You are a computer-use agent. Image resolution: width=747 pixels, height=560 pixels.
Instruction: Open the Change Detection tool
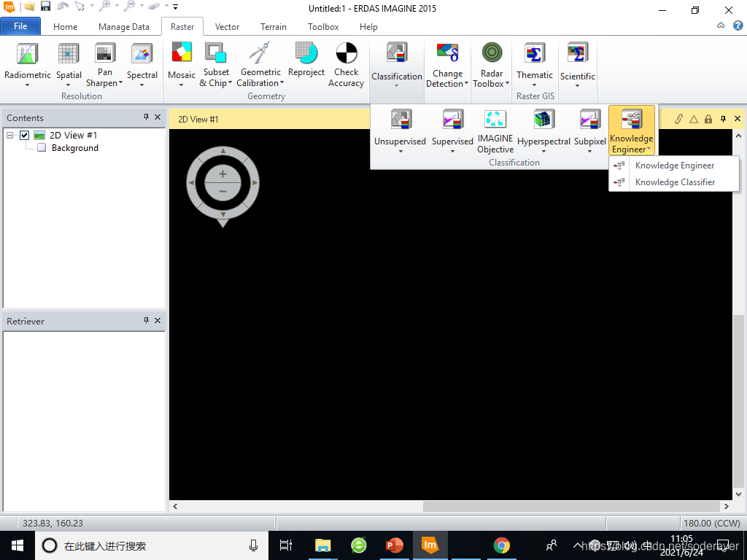pyautogui.click(x=447, y=53)
